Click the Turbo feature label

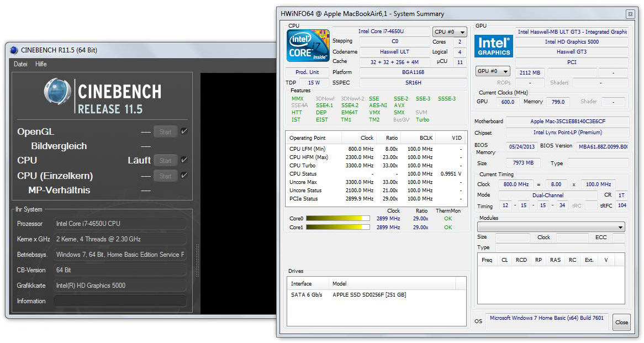[422, 119]
